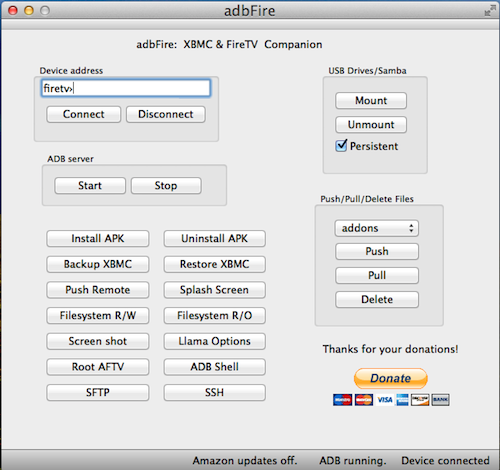
Task: Take a Screen shot
Action: pyautogui.click(x=98, y=341)
